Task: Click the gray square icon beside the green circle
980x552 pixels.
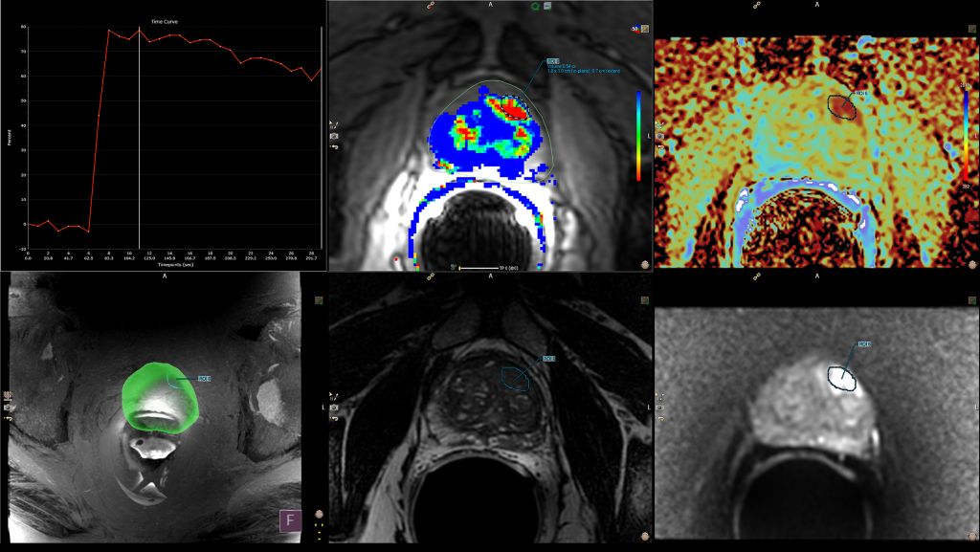Action: [x=546, y=6]
